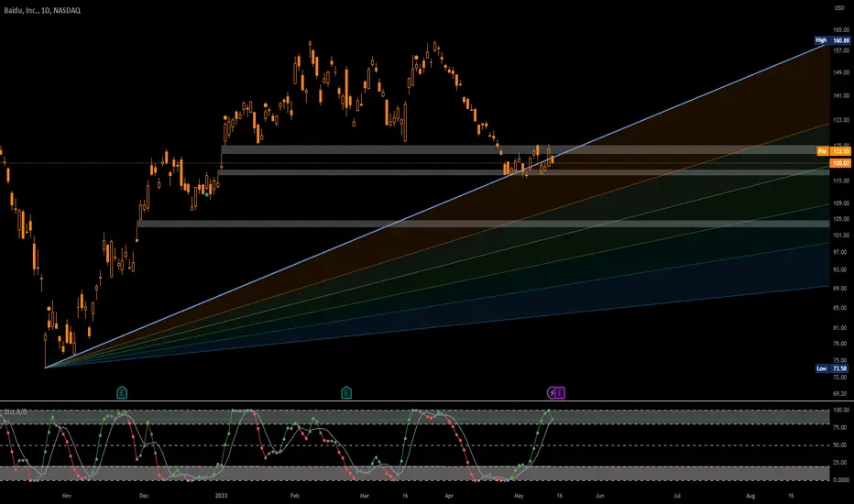The width and height of the screenshot is (854, 504).
Task: Click the Nov label on the time axis
Action: [x=67, y=496]
